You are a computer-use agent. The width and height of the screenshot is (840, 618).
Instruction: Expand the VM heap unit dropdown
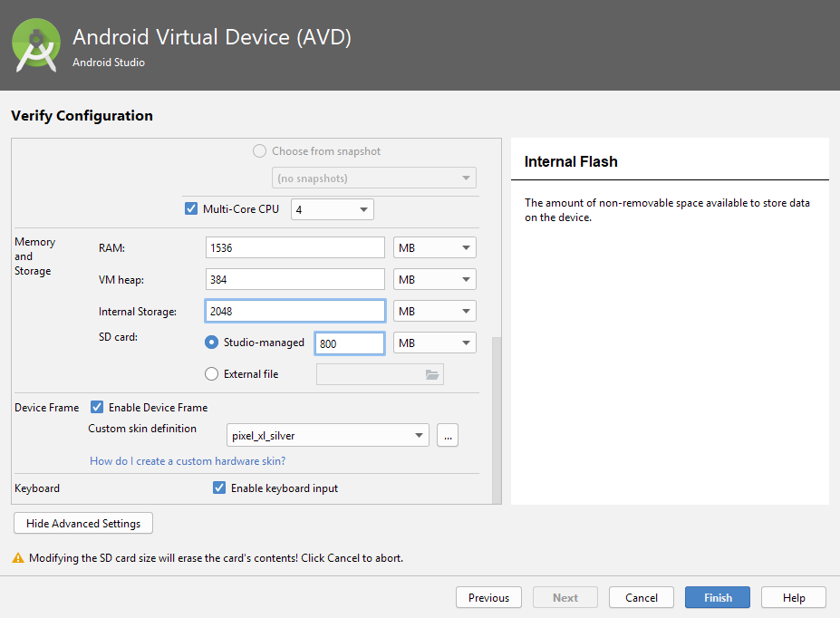pos(435,280)
